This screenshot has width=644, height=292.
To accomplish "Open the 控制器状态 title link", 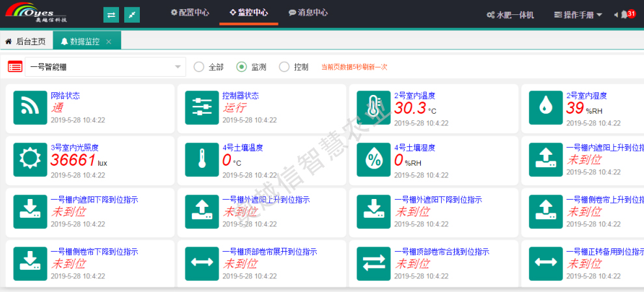I will pyautogui.click(x=241, y=96).
